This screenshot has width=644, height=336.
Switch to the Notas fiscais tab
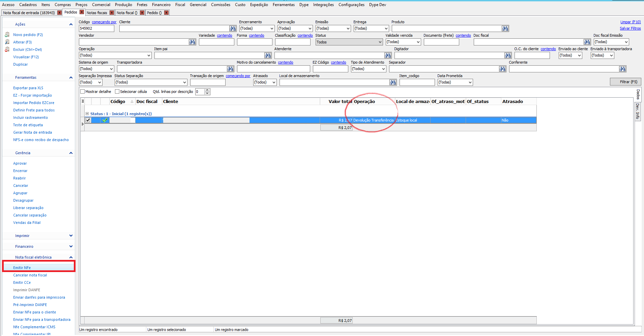(97, 13)
